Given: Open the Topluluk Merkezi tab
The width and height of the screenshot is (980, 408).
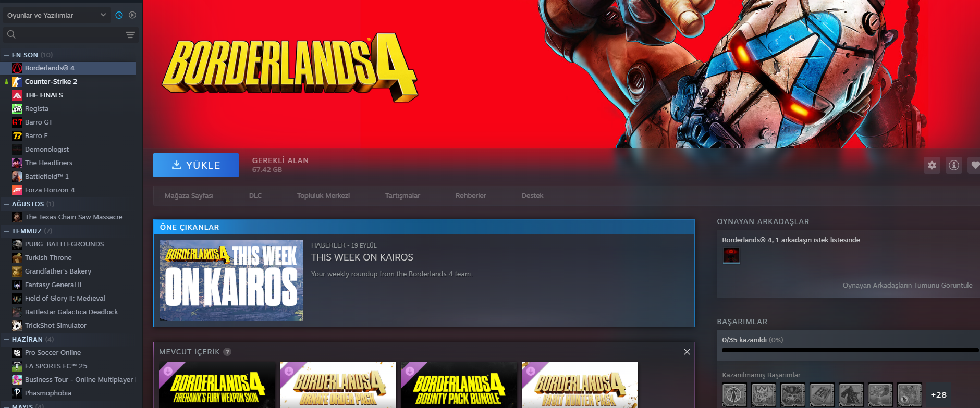Looking at the screenshot, I should (x=323, y=196).
